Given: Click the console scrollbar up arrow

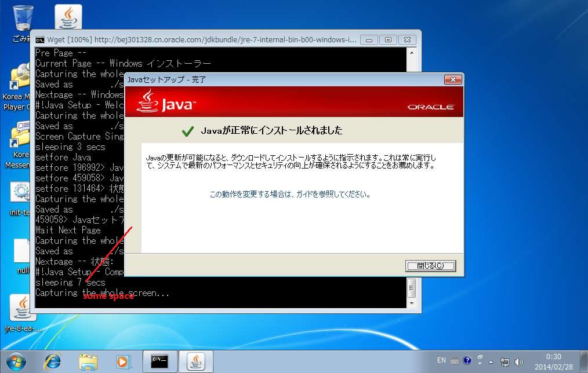Looking at the screenshot, I should [411, 53].
